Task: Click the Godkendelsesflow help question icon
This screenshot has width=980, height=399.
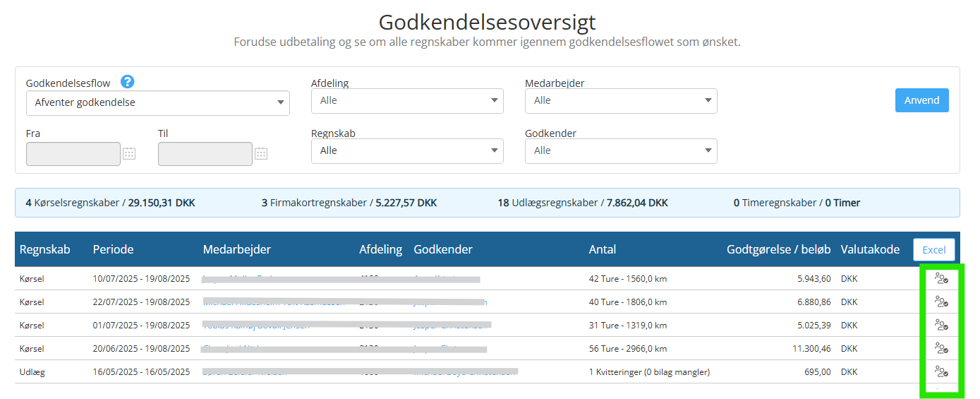Action: pos(127,81)
